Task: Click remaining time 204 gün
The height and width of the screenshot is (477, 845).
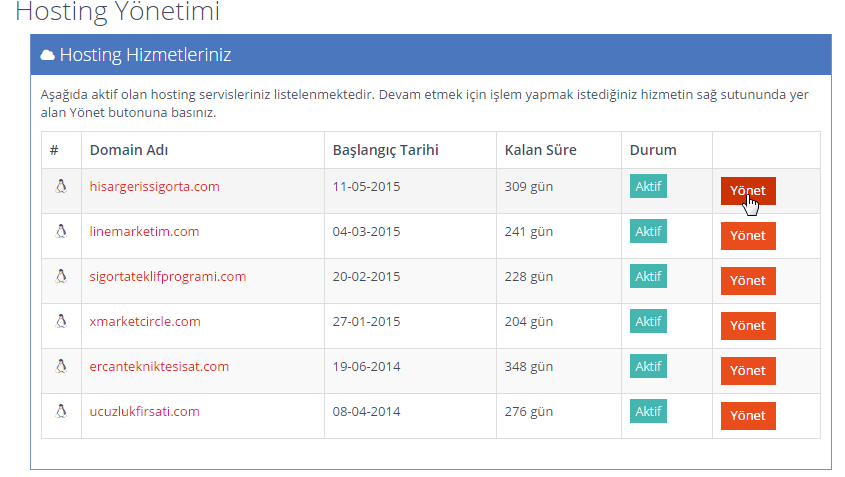Action: click(x=529, y=322)
